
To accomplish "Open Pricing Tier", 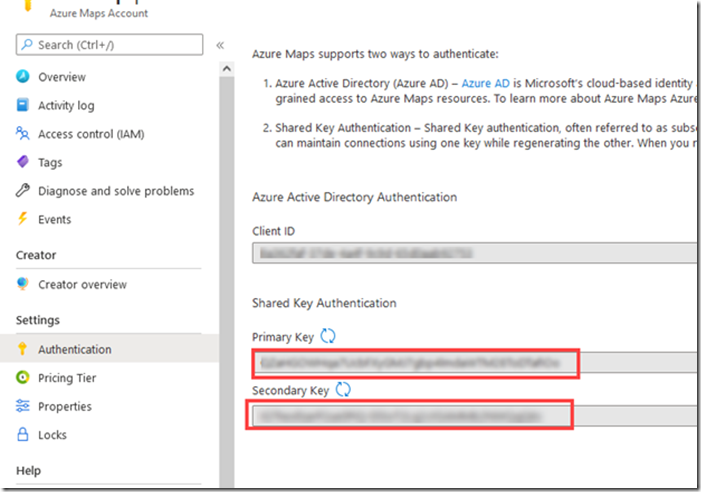I will click(67, 378).
